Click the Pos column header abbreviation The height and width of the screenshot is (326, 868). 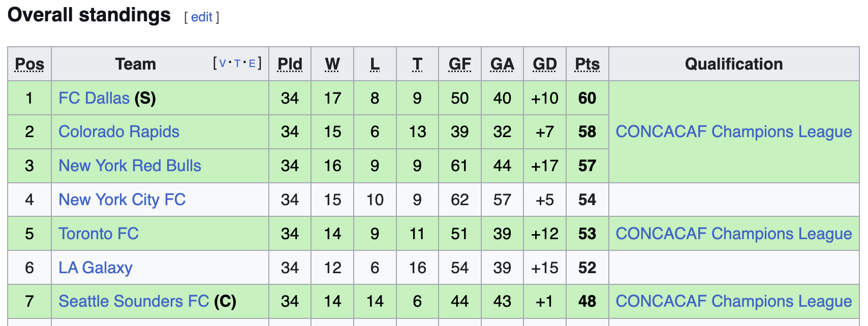pyautogui.click(x=29, y=64)
